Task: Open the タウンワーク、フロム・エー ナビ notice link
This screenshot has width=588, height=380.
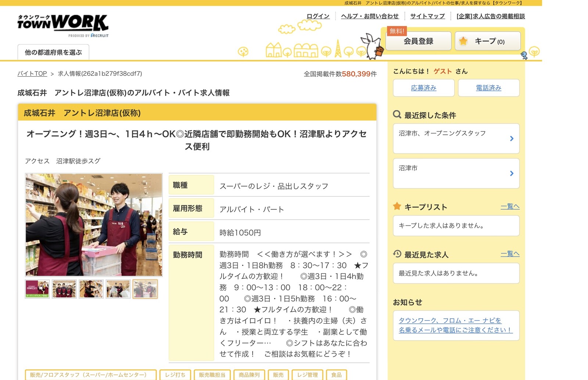Action: click(455, 325)
